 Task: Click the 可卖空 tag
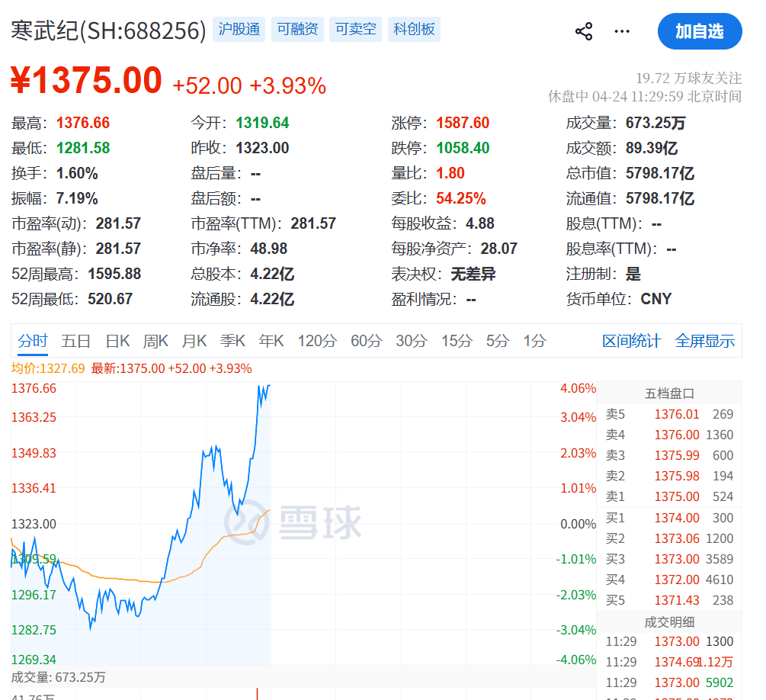(355, 30)
